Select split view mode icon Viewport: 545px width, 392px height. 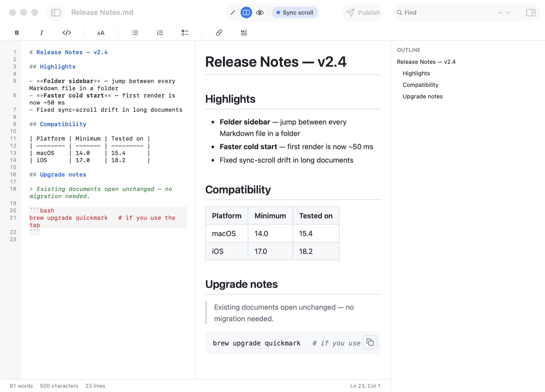[x=246, y=13]
